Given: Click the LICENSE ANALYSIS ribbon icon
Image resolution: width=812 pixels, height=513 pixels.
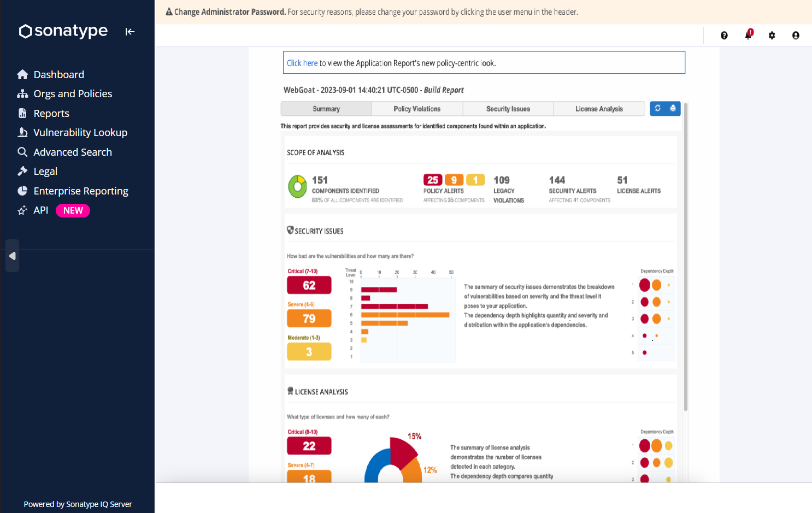Looking at the screenshot, I should click(290, 391).
